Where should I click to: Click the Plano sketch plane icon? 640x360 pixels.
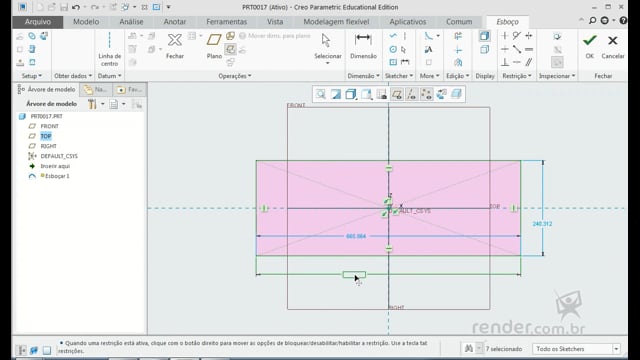tap(214, 45)
